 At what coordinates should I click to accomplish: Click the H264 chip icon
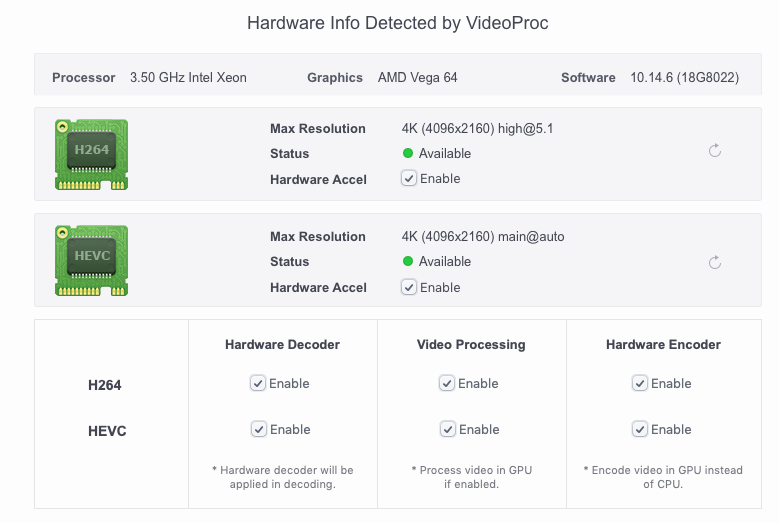(91, 154)
